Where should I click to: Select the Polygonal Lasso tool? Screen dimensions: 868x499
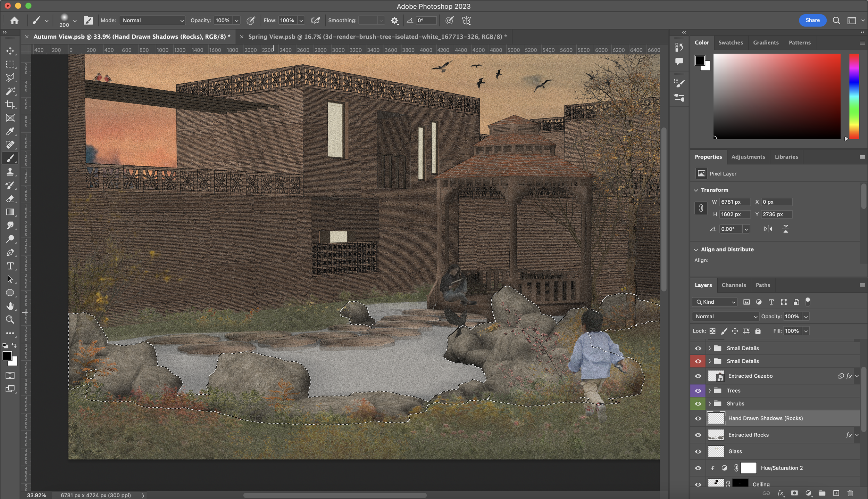pos(10,77)
